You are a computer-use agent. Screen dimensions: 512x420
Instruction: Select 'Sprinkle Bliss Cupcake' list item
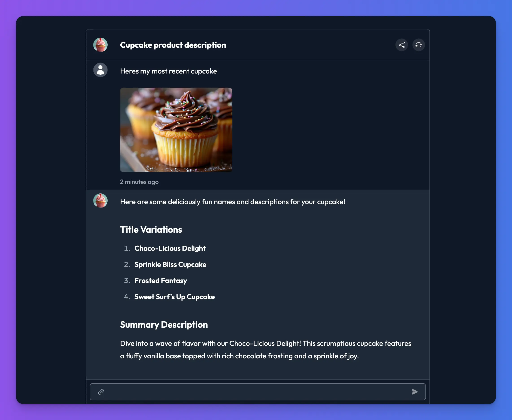[x=170, y=265]
